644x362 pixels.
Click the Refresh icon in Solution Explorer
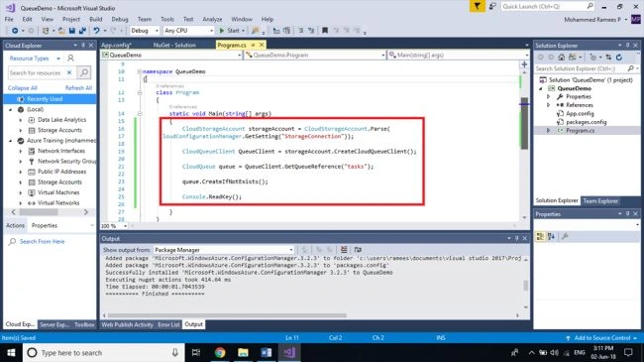pyautogui.click(x=619, y=58)
